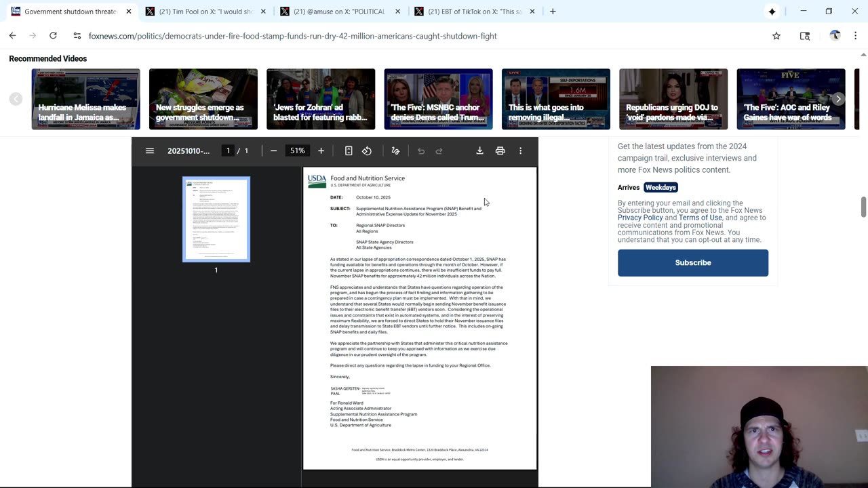This screenshot has width=868, height=488.
Task: Play the Republicans urging DOJ video
Action: click(x=673, y=99)
